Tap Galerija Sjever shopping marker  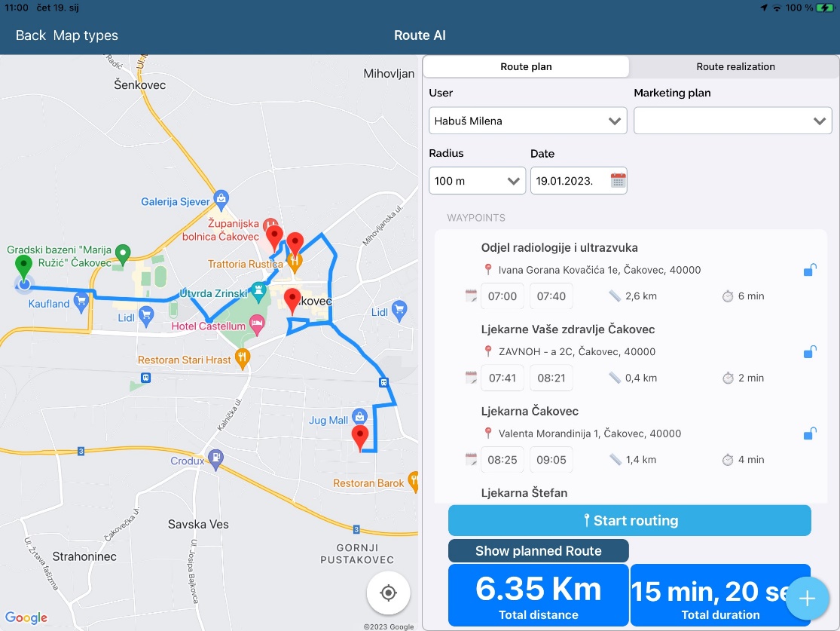click(x=221, y=199)
